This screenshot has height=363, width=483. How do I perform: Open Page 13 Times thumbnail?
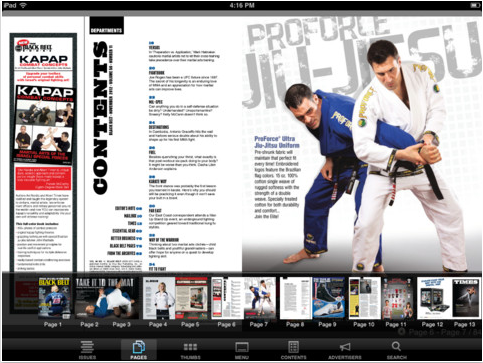pos(466,298)
